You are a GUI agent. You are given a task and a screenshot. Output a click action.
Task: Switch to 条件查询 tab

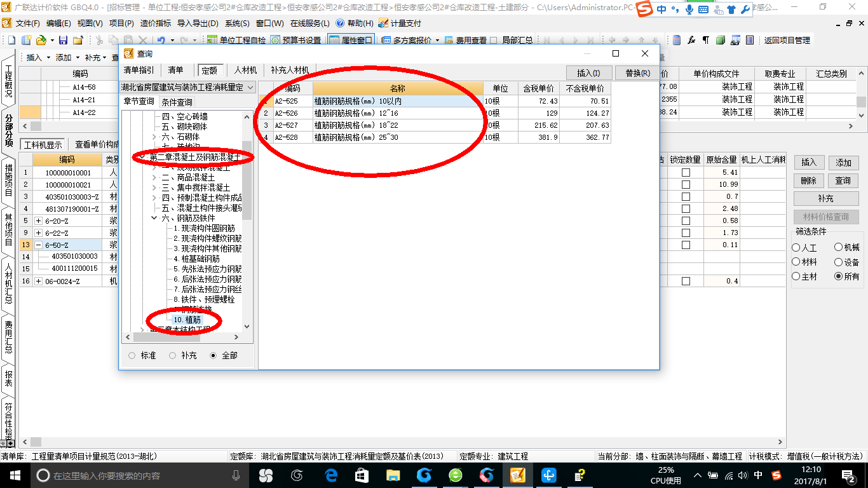177,102
